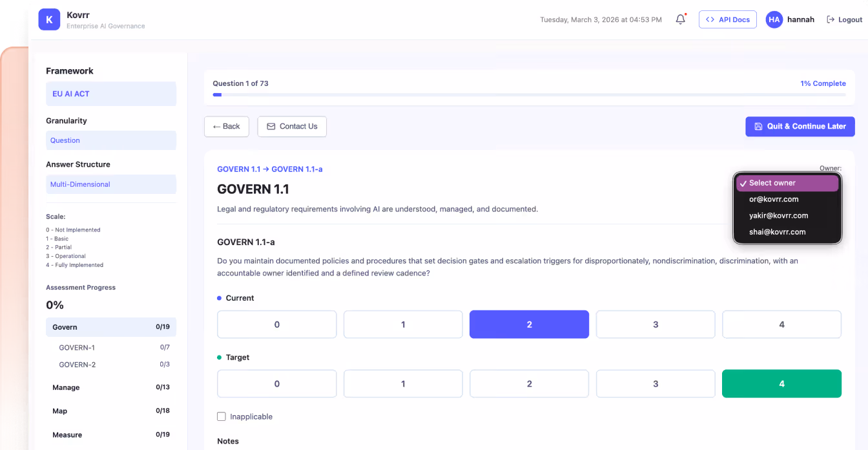Screen dimensions: 868x450
Task: Click the Contact Us button
Action: [x=292, y=126]
